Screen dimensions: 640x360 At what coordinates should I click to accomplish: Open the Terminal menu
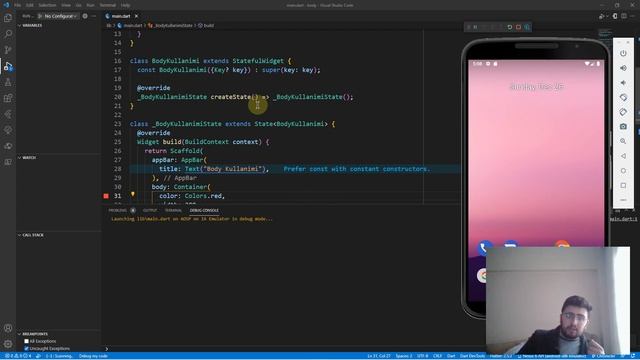point(108,5)
